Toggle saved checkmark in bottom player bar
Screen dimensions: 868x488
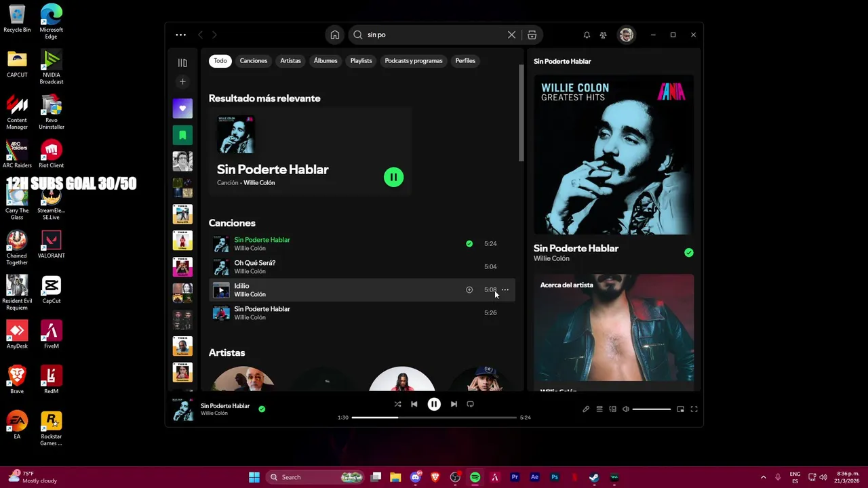tap(262, 409)
